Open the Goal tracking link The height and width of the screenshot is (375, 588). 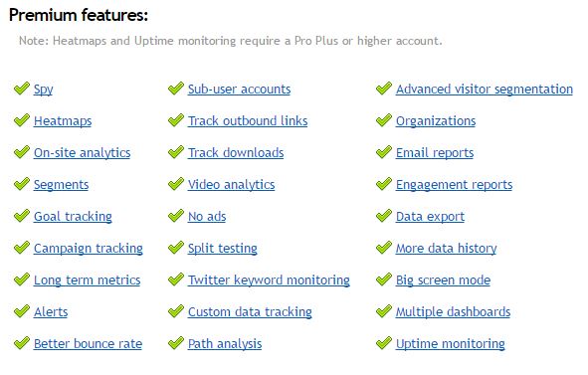click(x=73, y=217)
